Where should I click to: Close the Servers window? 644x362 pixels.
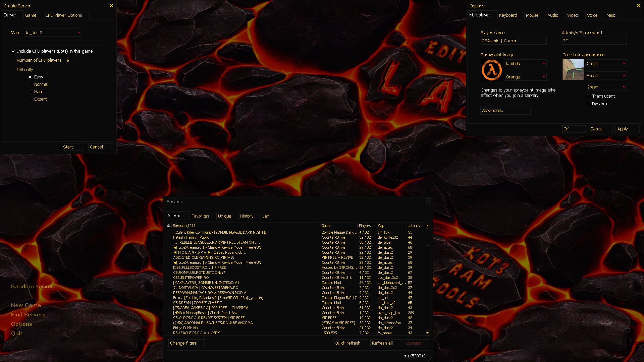(x=427, y=201)
